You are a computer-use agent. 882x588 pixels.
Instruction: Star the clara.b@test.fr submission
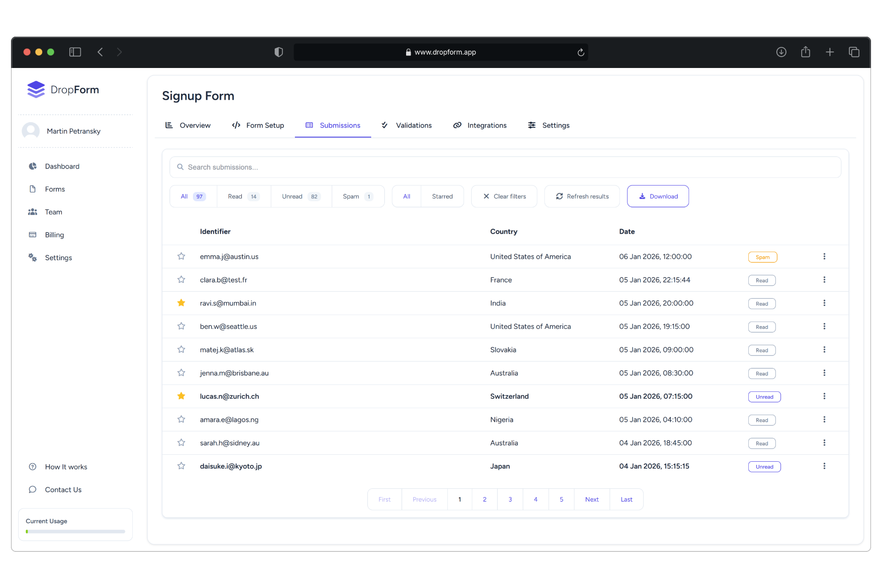click(181, 279)
